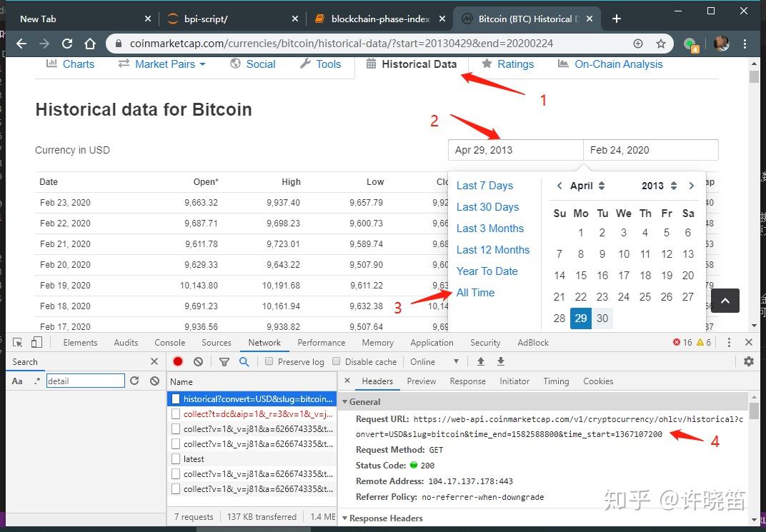Screen dimensions: 766x532
Task: Open DevTools Sources tab
Action: [217, 343]
